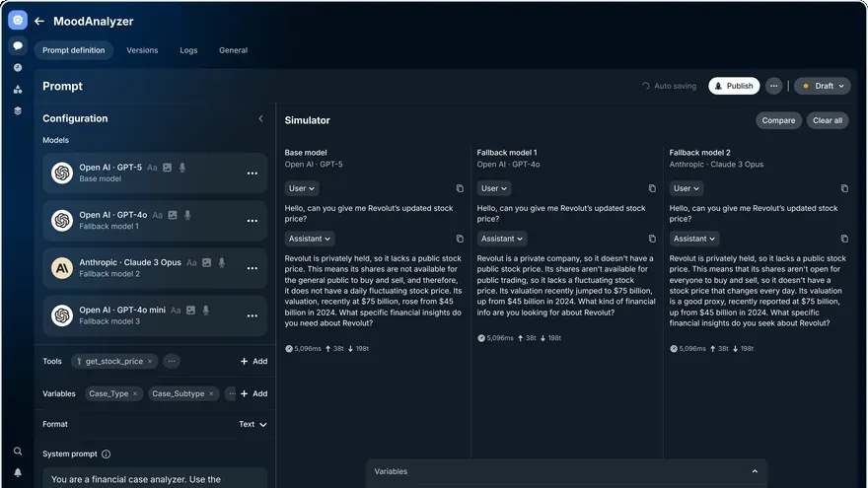Open the clock history icon in the sidebar
This screenshot has width=868, height=488.
click(18, 67)
